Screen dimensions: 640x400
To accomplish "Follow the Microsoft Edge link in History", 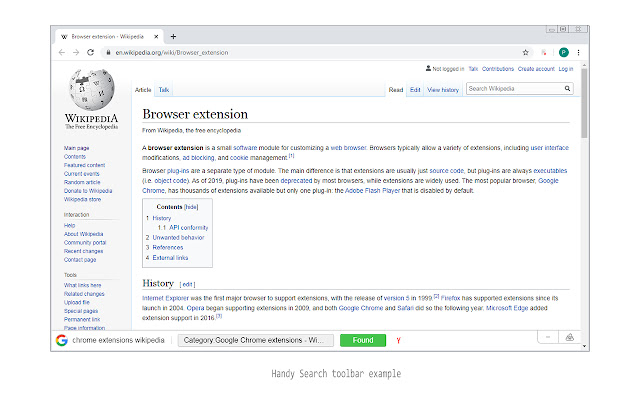I will pyautogui.click(x=507, y=308).
